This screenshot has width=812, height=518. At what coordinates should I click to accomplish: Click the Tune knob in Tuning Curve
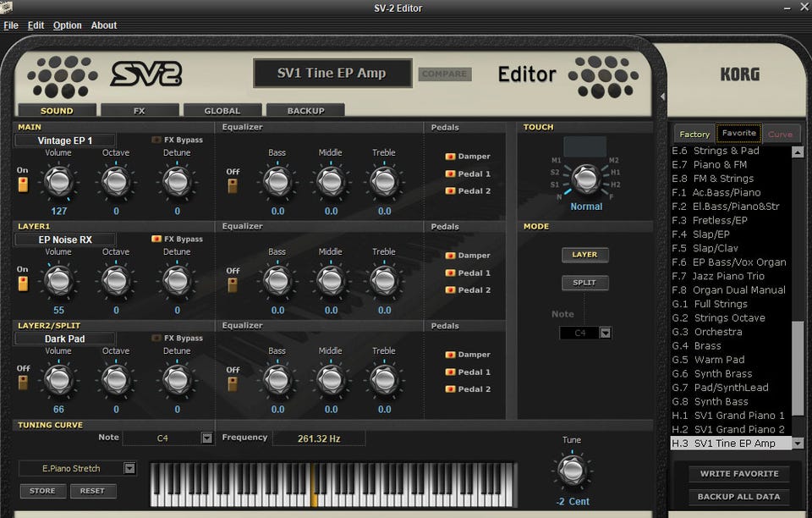[573, 470]
